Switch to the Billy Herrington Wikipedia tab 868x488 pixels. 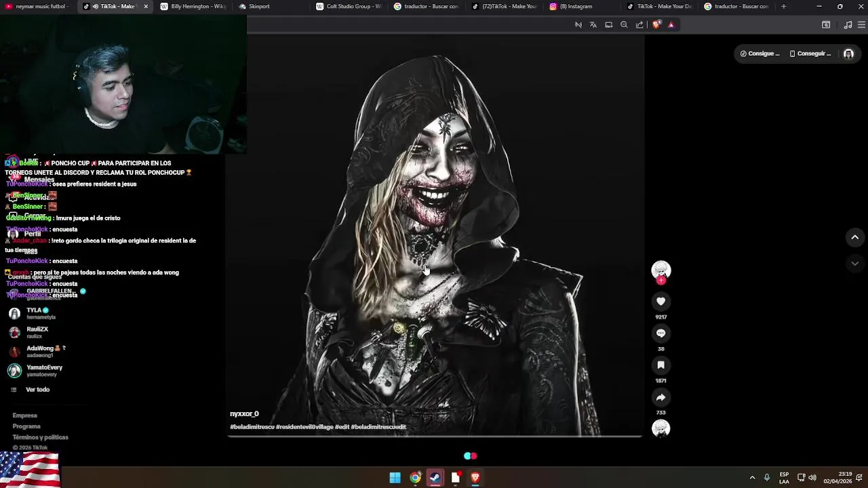click(193, 6)
